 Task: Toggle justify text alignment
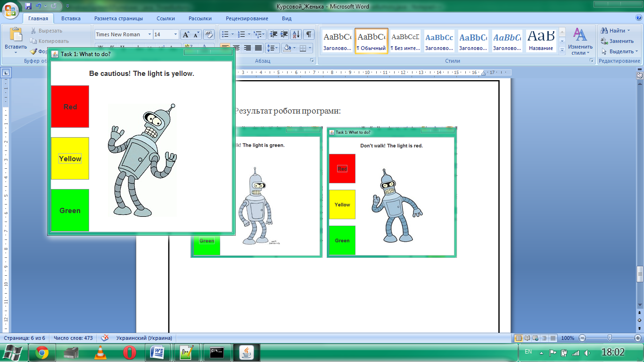tap(258, 48)
